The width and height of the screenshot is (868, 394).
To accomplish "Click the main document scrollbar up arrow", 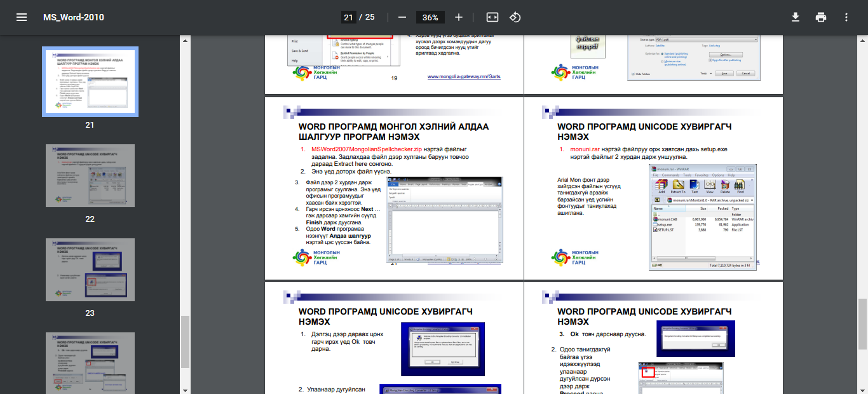I will (x=862, y=39).
